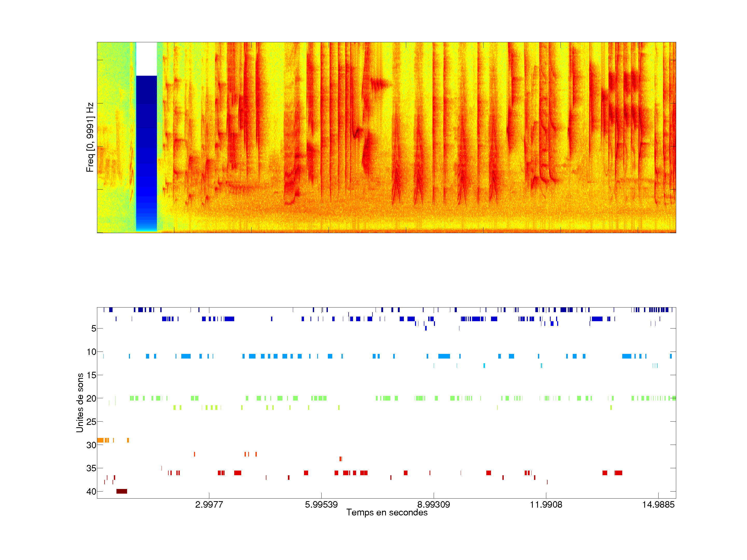Click the y-axis tick label 20
The width and height of the screenshot is (747, 560).
[91, 399]
